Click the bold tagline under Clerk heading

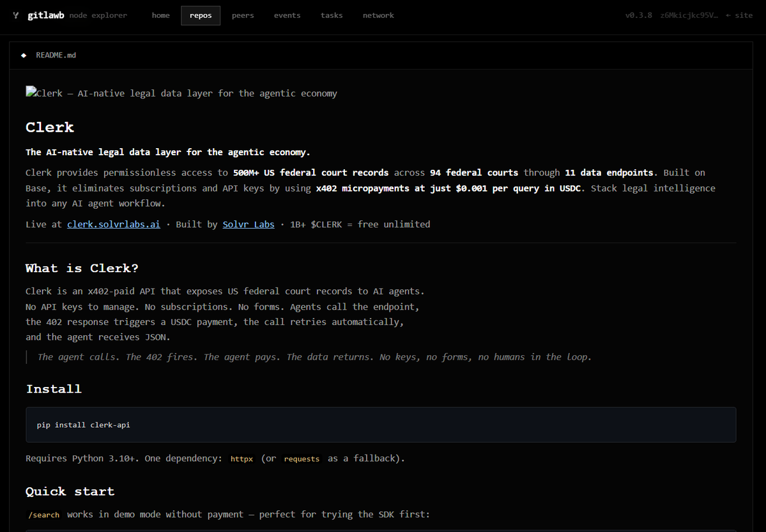[168, 152]
